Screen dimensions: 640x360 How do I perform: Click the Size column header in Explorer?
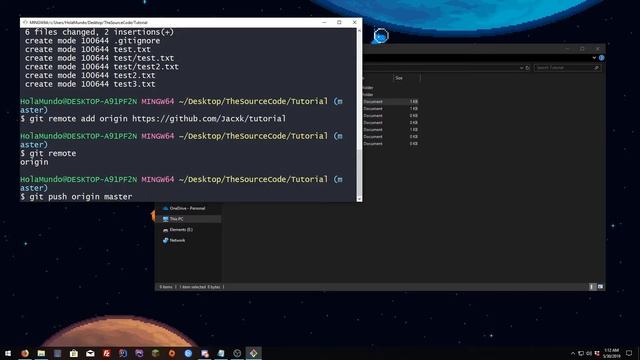point(406,78)
